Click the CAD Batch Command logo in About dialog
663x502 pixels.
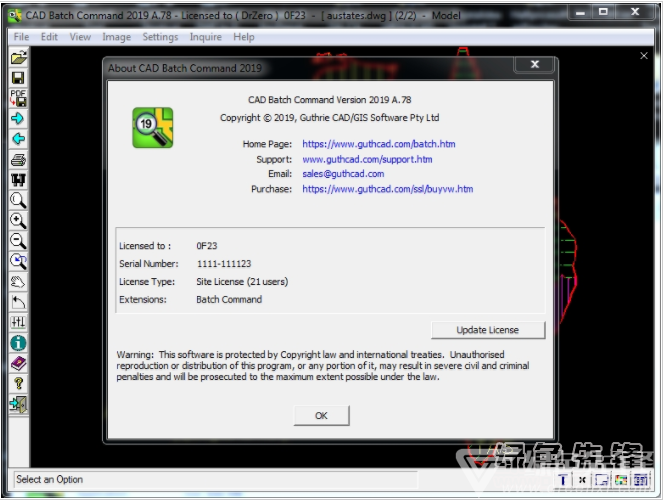[x=153, y=128]
